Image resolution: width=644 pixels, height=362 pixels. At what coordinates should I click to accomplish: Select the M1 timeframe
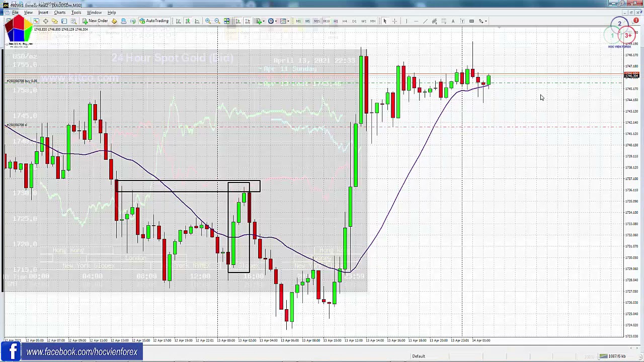coord(298,21)
